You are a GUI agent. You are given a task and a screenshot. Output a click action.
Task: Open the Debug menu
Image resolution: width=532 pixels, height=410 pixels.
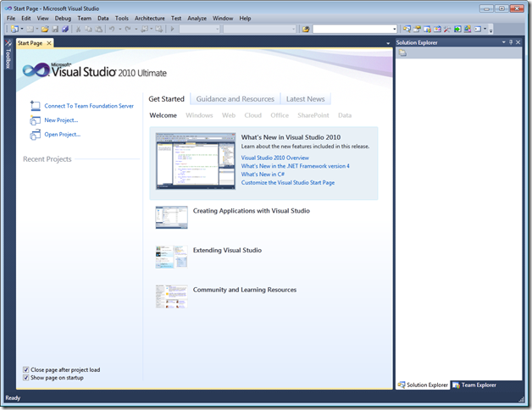click(x=63, y=19)
